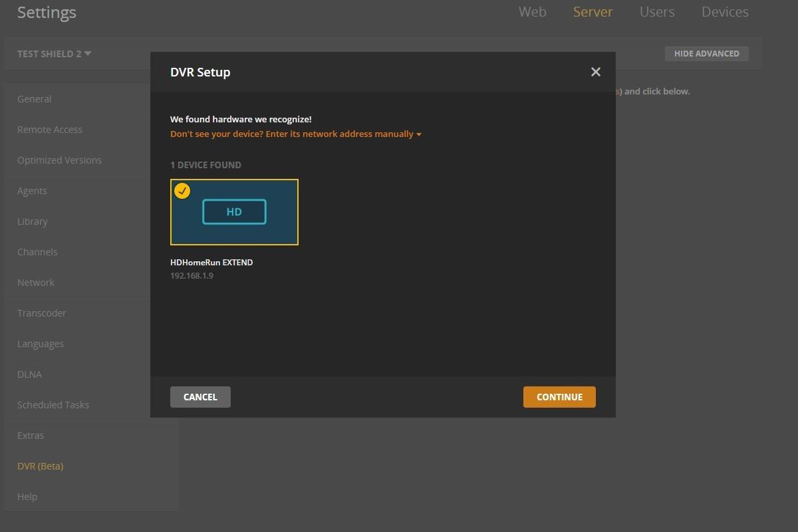Expand manual network address entry arrow
The height and width of the screenshot is (532, 798).
[419, 134]
